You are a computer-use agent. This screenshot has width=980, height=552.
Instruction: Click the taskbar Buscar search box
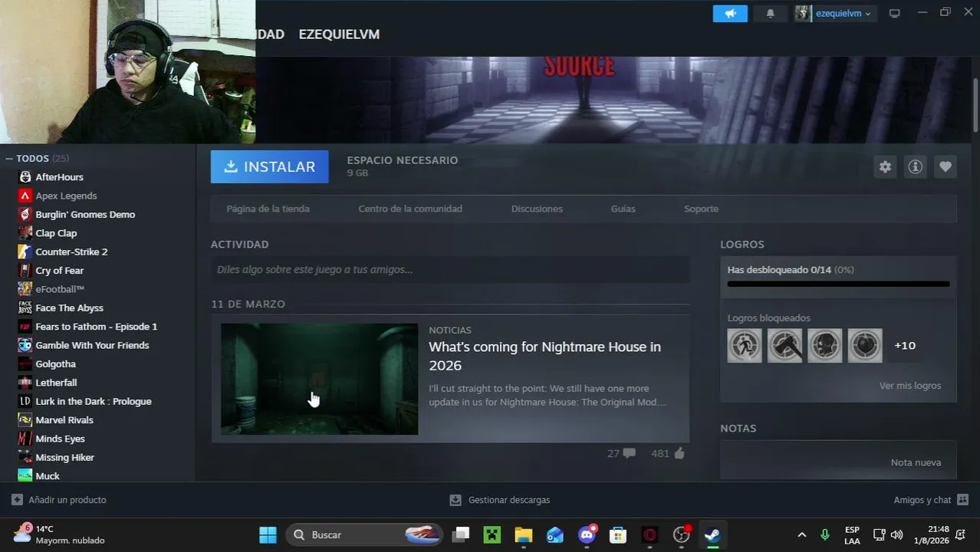(365, 535)
